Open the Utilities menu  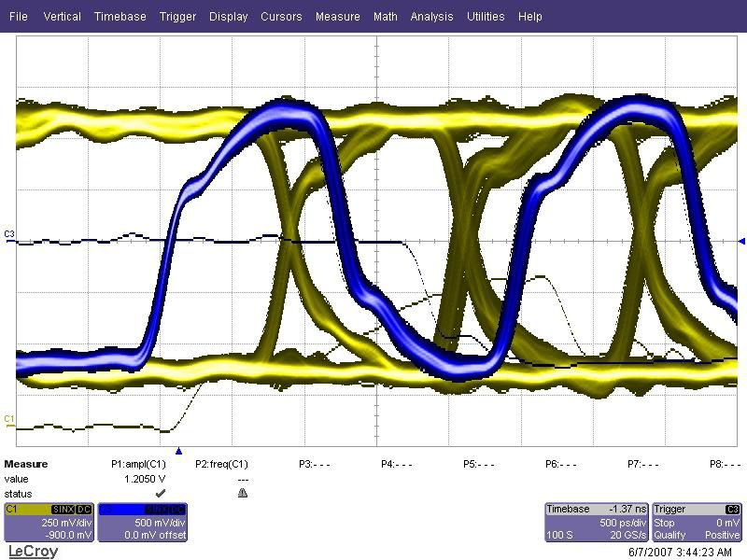[x=486, y=17]
